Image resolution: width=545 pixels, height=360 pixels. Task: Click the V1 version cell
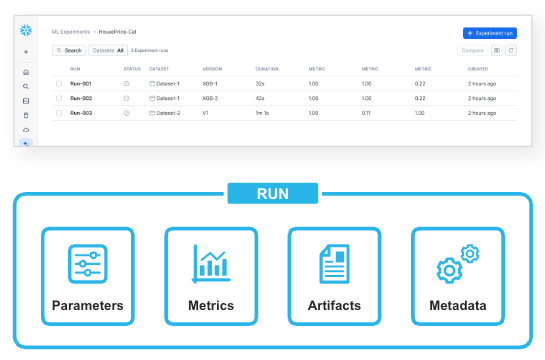click(205, 113)
